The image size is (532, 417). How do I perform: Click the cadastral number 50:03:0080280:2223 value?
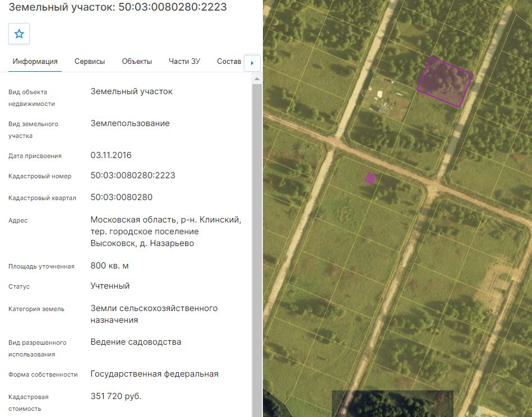pyautogui.click(x=133, y=175)
